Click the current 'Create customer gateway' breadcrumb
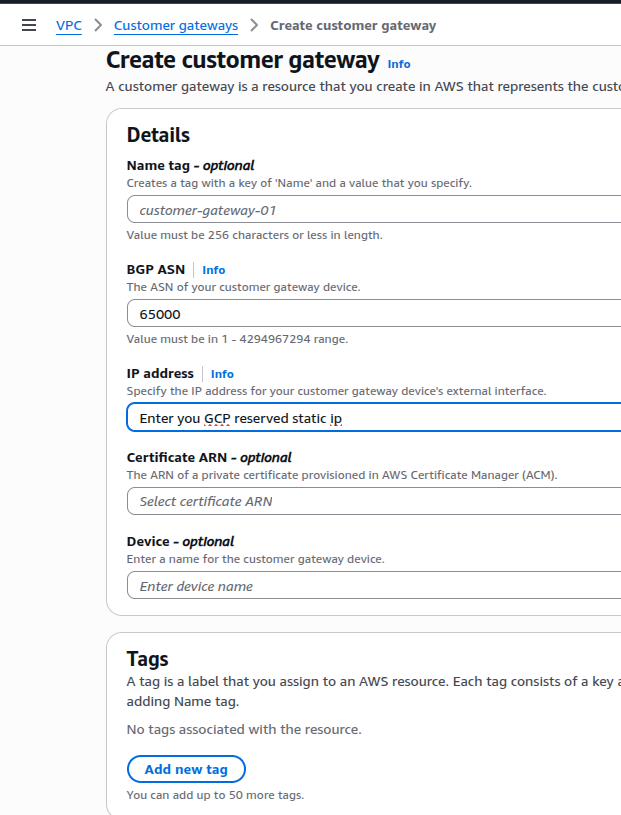This screenshot has width=621, height=815. pyautogui.click(x=353, y=25)
